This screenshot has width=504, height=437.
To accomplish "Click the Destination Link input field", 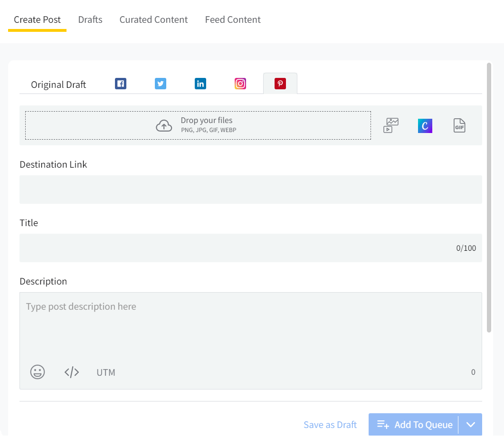I will click(x=251, y=189).
